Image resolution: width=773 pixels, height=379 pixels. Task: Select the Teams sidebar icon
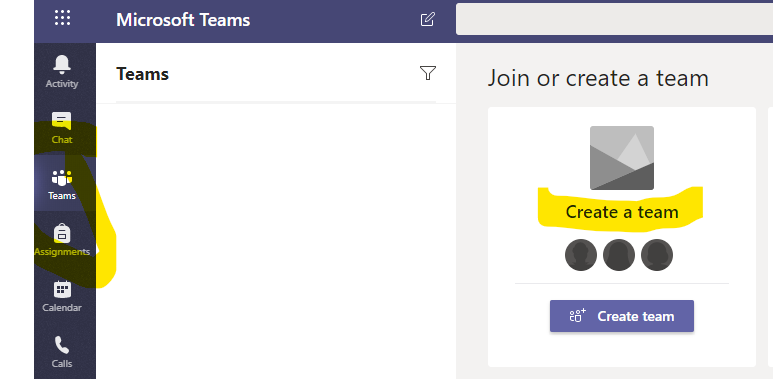pyautogui.click(x=62, y=184)
